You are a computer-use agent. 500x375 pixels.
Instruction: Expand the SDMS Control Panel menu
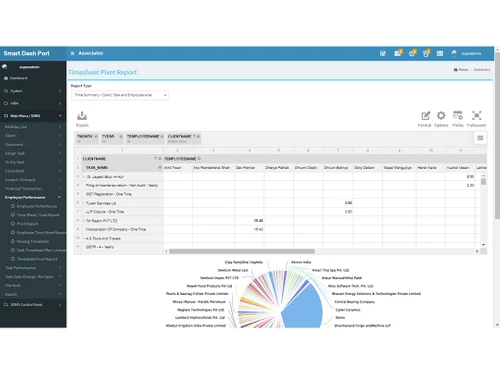pyautogui.click(x=33, y=304)
